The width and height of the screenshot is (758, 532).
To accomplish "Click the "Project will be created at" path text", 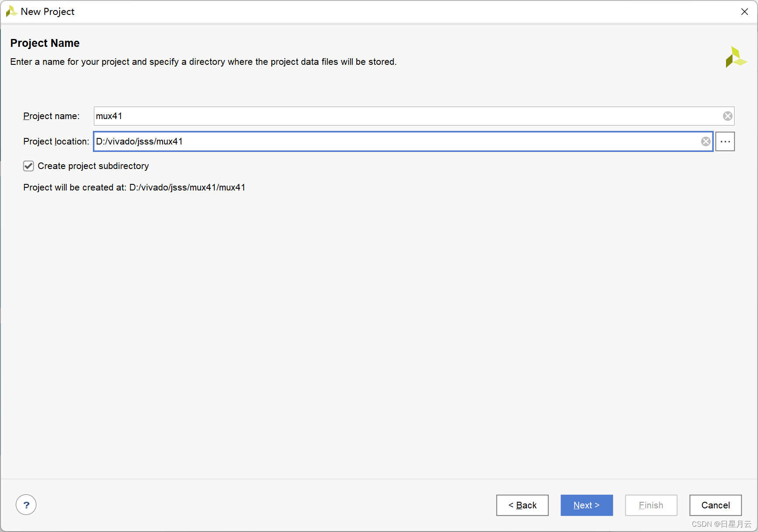I will click(134, 187).
